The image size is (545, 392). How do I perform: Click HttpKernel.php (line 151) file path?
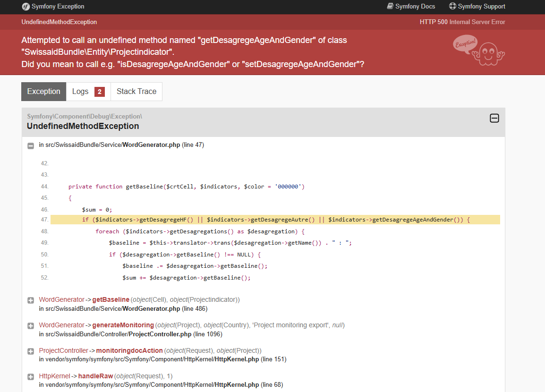coord(162,359)
